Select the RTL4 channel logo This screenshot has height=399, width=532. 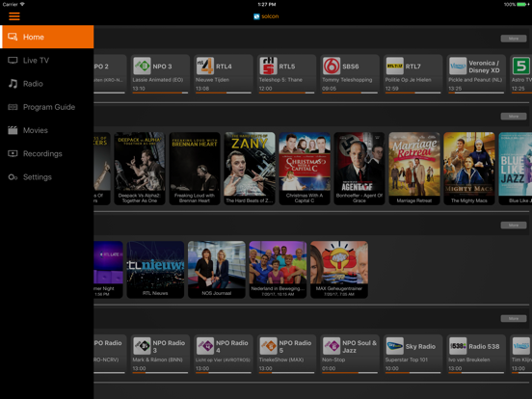(205, 66)
